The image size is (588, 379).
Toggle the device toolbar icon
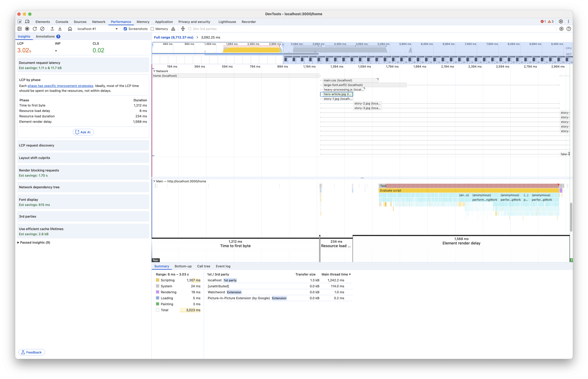click(27, 22)
